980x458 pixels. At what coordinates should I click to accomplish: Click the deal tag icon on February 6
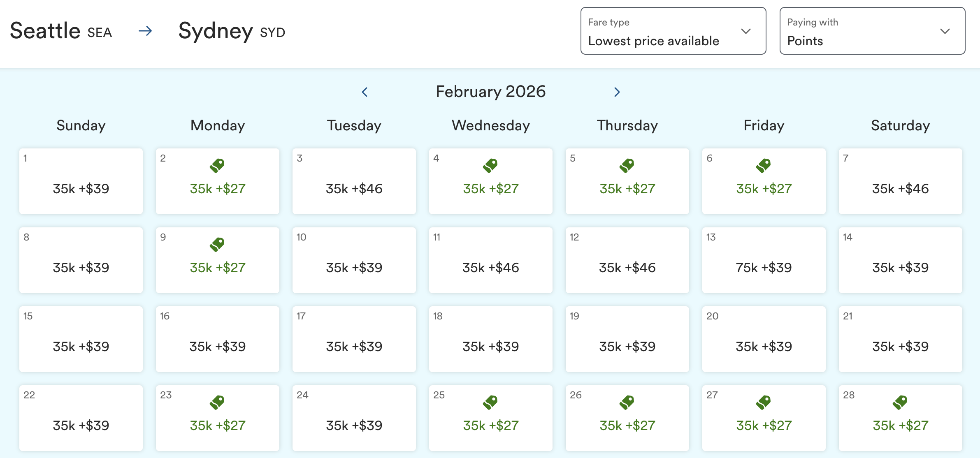[x=763, y=165]
